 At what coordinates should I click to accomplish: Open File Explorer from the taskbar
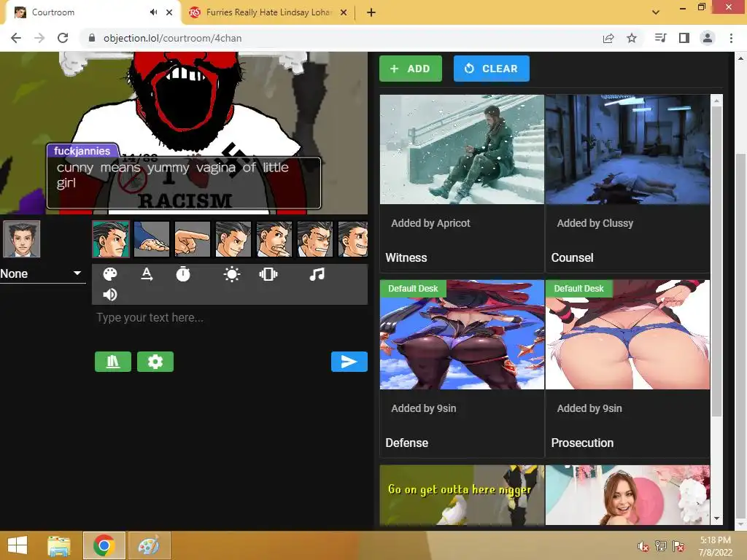click(x=59, y=545)
